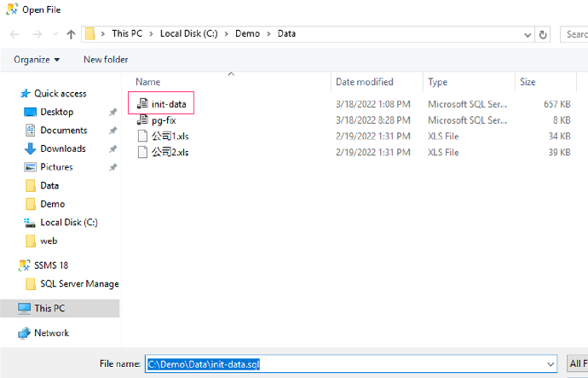The width and height of the screenshot is (588, 378).
Task: Open SSMS 18 folder in navigation pane
Action: click(x=51, y=265)
